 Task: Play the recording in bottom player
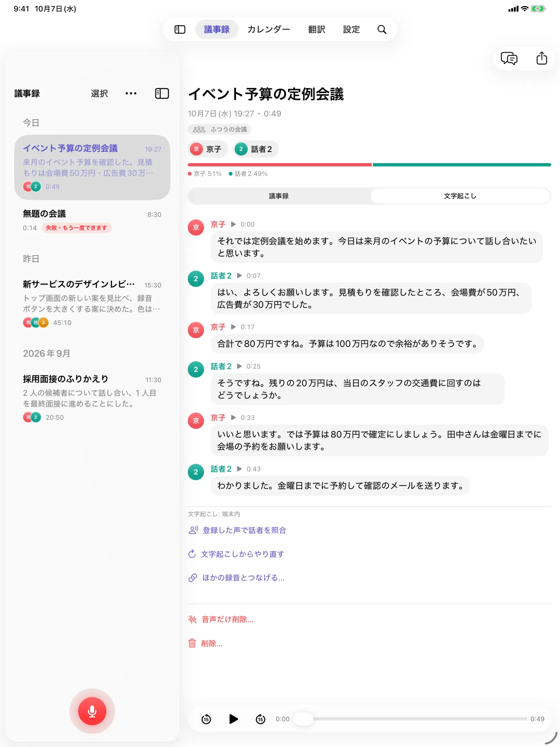tap(233, 719)
